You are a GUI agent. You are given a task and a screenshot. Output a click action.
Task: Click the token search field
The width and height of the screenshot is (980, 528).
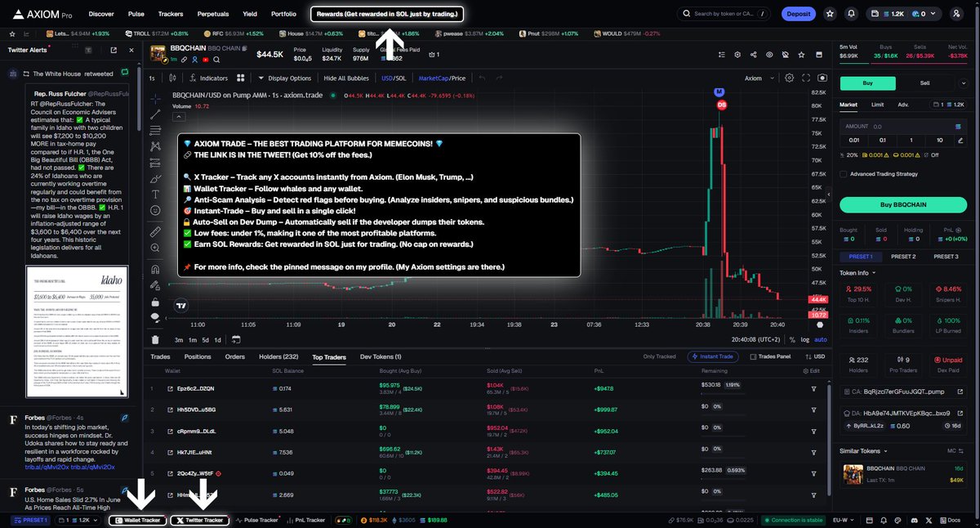pyautogui.click(x=724, y=14)
